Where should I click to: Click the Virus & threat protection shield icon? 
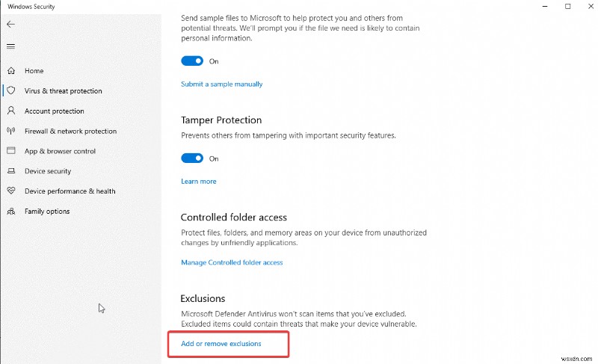(11, 91)
